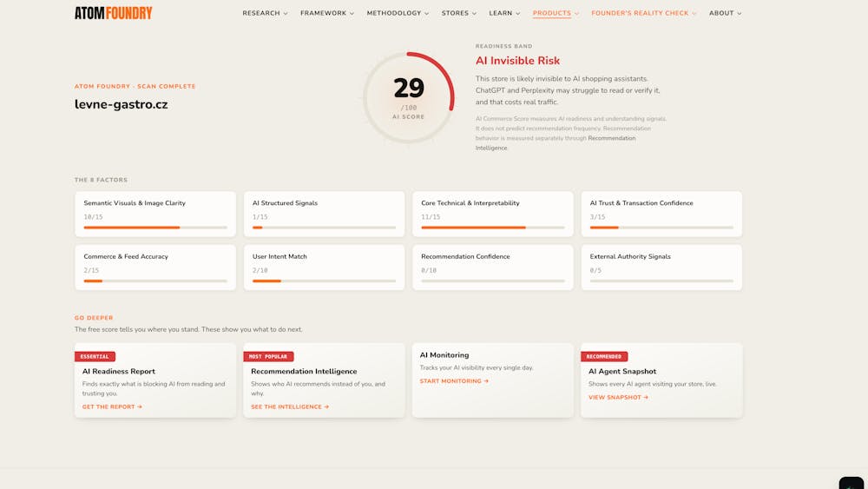Expand Founder's Reality Check chevron
868x489 pixels.
(694, 14)
